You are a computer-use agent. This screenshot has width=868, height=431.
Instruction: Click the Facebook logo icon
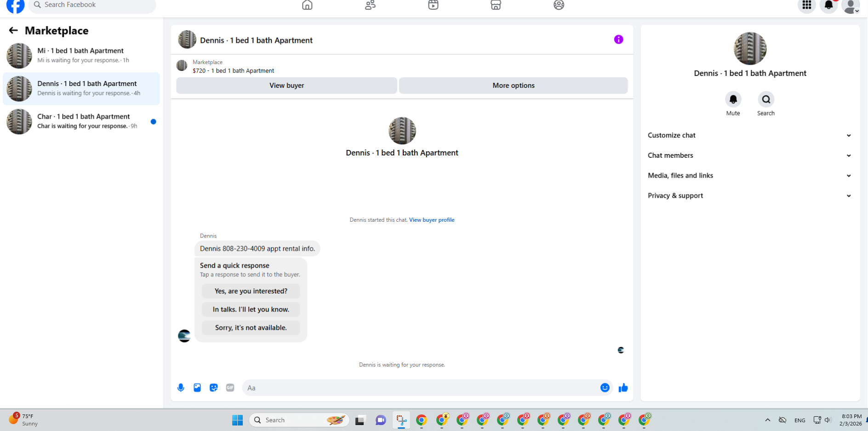[x=16, y=6]
